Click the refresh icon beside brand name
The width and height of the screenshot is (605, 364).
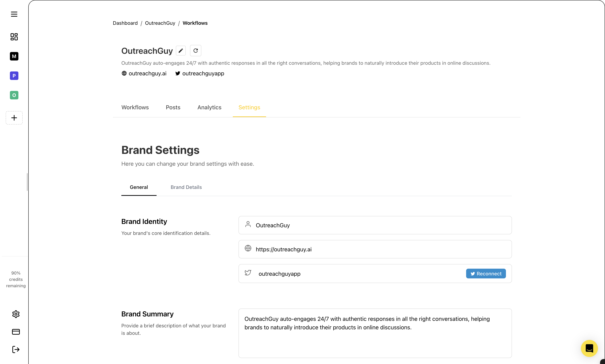pyautogui.click(x=195, y=51)
